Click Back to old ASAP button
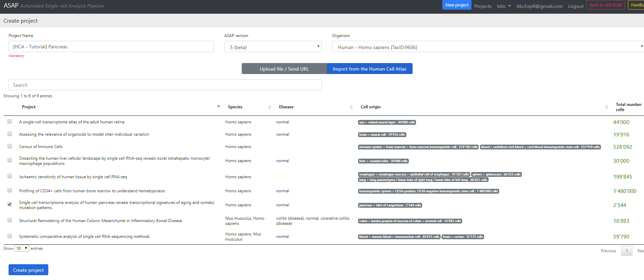The image size is (644, 280). pyautogui.click(x=605, y=5)
